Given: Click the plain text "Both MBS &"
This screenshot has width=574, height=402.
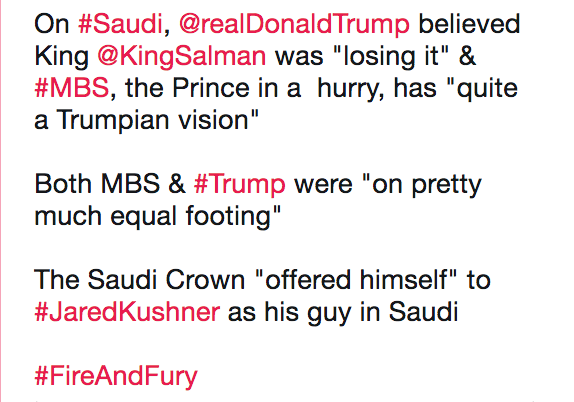Looking at the screenshot, I should click(110, 184).
